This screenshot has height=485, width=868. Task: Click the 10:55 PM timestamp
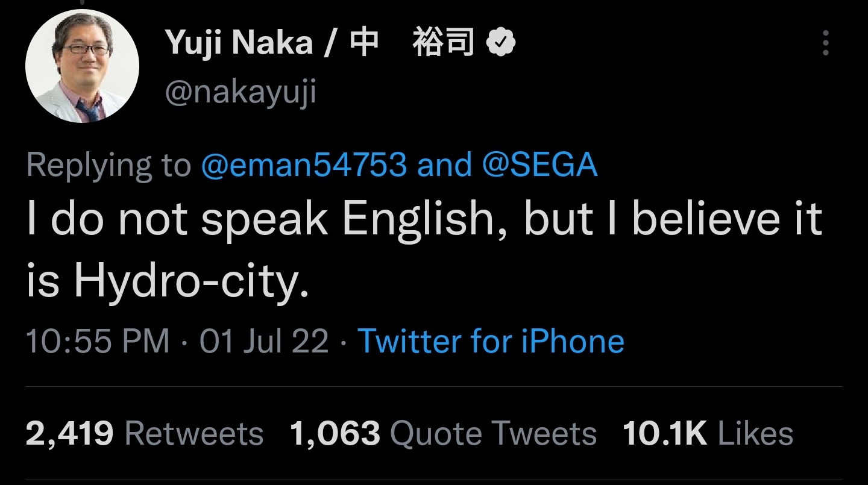tap(98, 341)
